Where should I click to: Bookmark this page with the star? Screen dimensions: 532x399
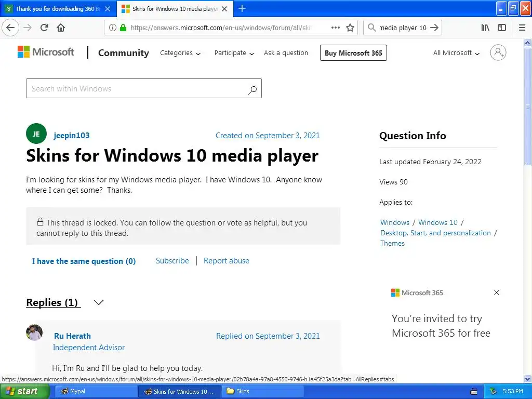coord(350,28)
